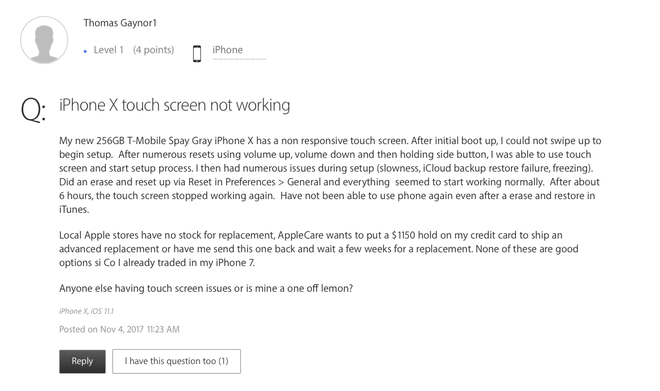Screen dimensions: 660x391
Task: Click the Anyone else having touch screen issues line
Action: coord(206,288)
